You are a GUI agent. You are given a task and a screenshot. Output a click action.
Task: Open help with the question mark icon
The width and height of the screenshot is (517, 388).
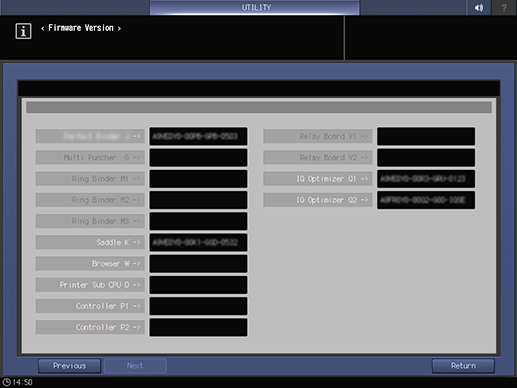504,7
